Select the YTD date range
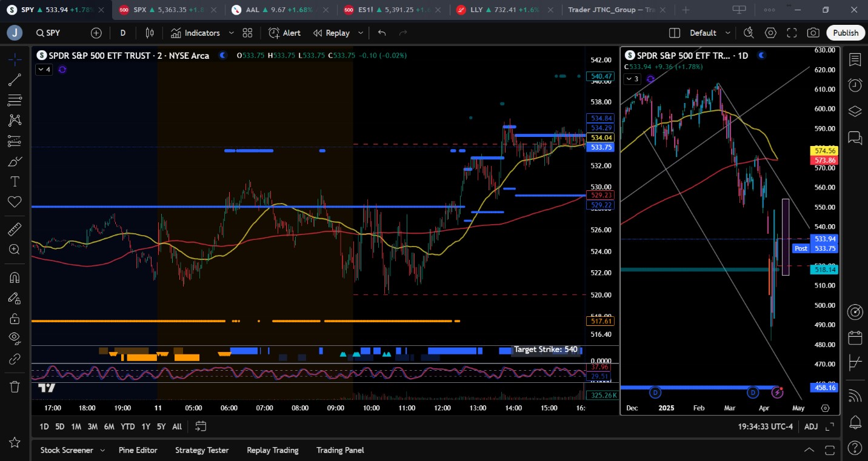Viewport: 868px width, 461px height. (127, 426)
